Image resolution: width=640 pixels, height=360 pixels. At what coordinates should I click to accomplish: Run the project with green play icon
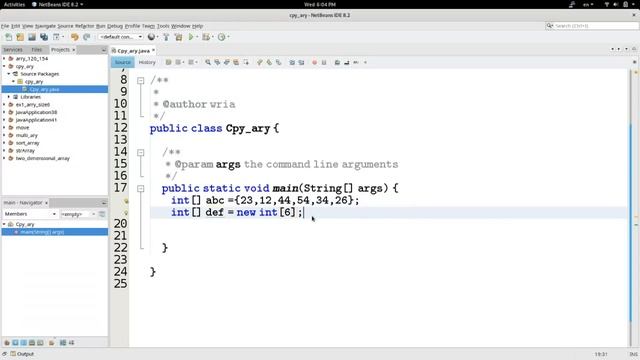[x=191, y=37]
